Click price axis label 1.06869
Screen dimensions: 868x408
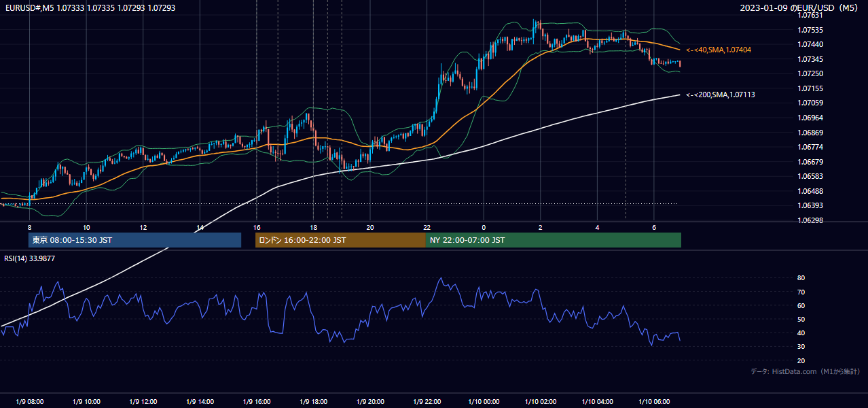pos(810,133)
